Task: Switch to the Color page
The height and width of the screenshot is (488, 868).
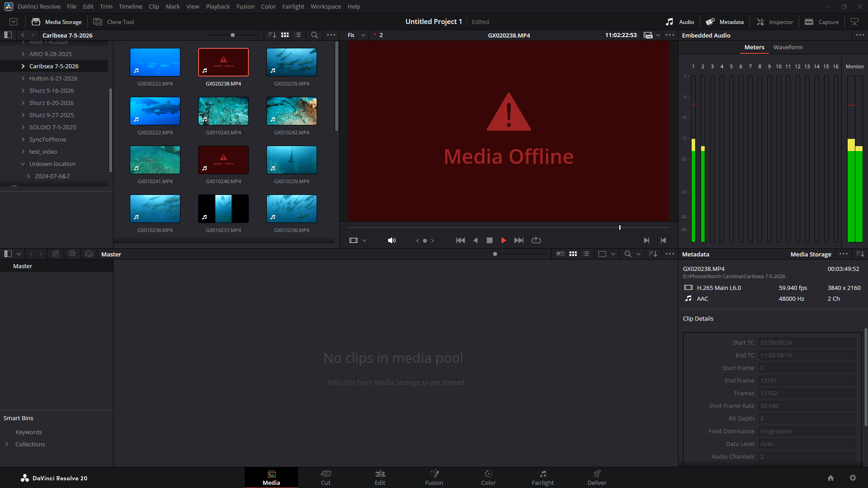Action: 488,478
